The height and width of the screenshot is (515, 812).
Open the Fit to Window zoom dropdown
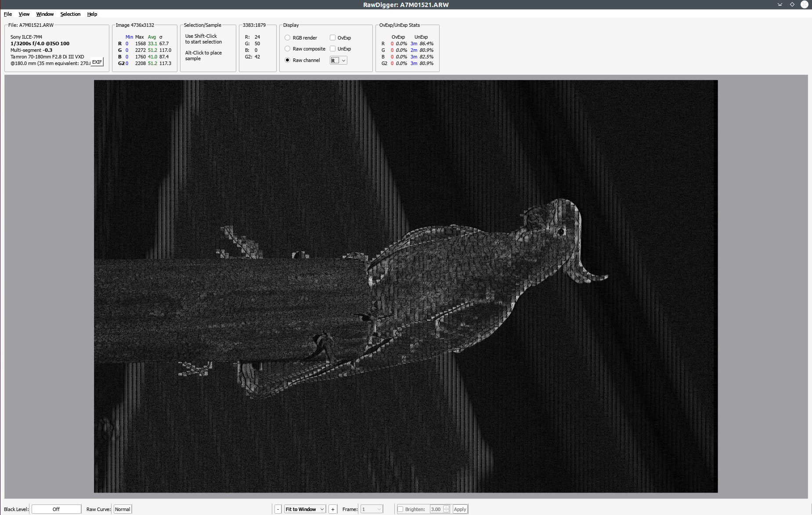(305, 509)
